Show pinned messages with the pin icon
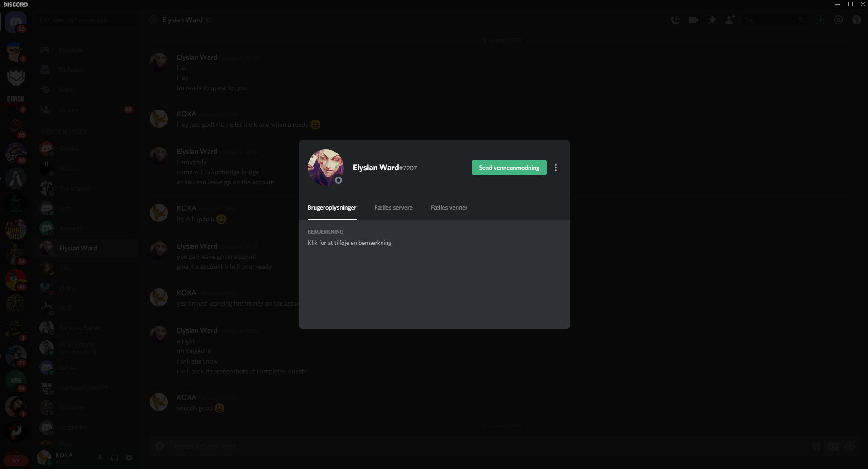 coord(712,20)
